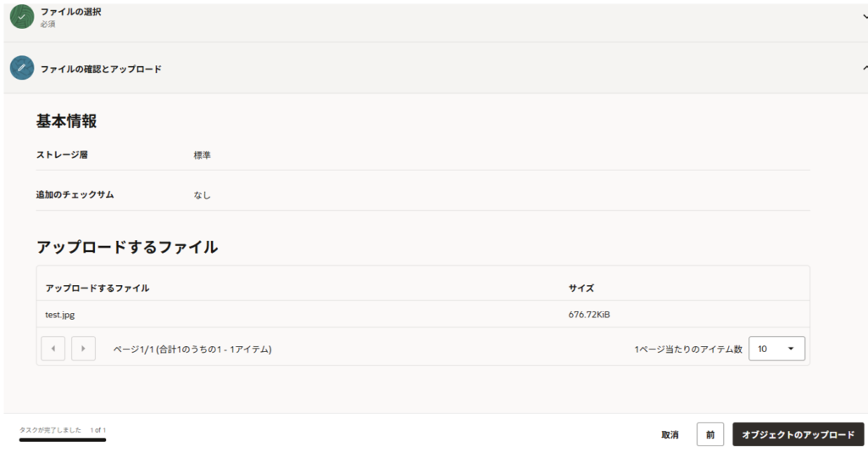Click the 前 back button
The image size is (868, 453).
pos(710,434)
